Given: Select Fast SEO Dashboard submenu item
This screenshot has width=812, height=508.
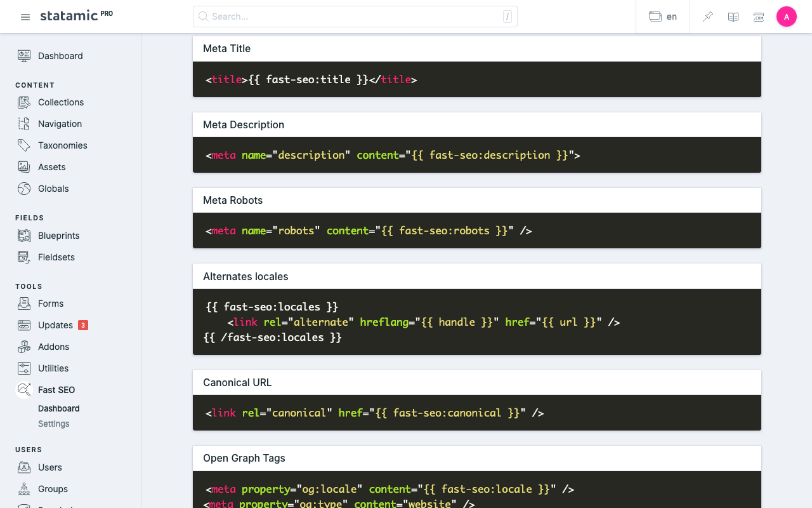Looking at the screenshot, I should pyautogui.click(x=59, y=409).
